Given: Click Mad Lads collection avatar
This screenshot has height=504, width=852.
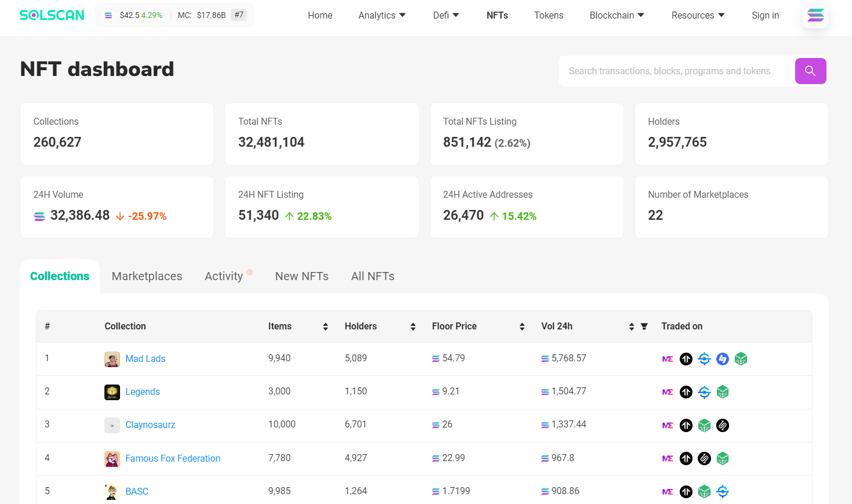Looking at the screenshot, I should coord(112,359).
